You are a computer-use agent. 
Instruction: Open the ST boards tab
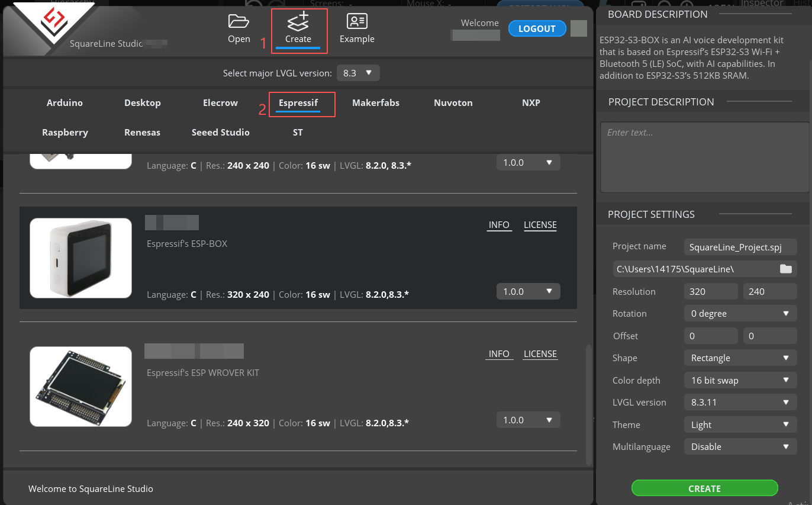298,133
